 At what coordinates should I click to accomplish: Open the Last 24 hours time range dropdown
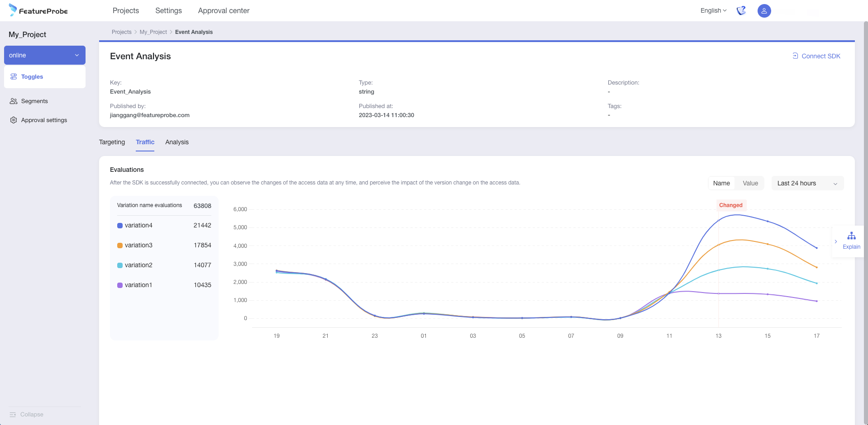point(807,183)
